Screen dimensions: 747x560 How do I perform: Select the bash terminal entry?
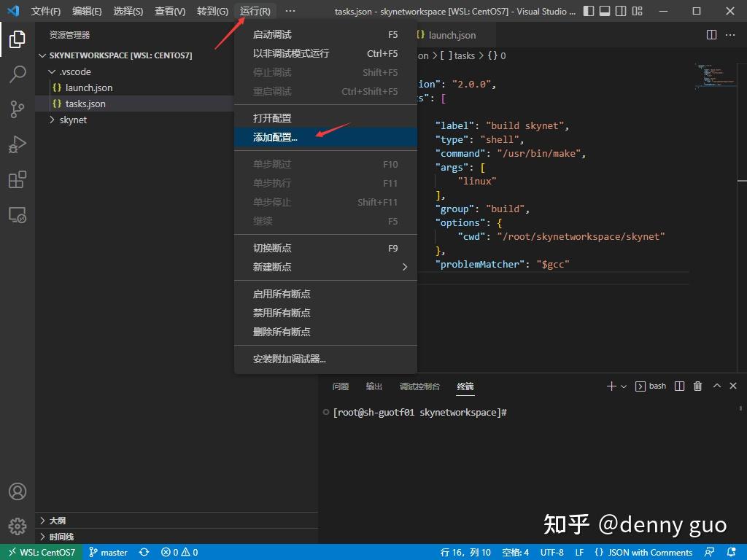[651, 386]
